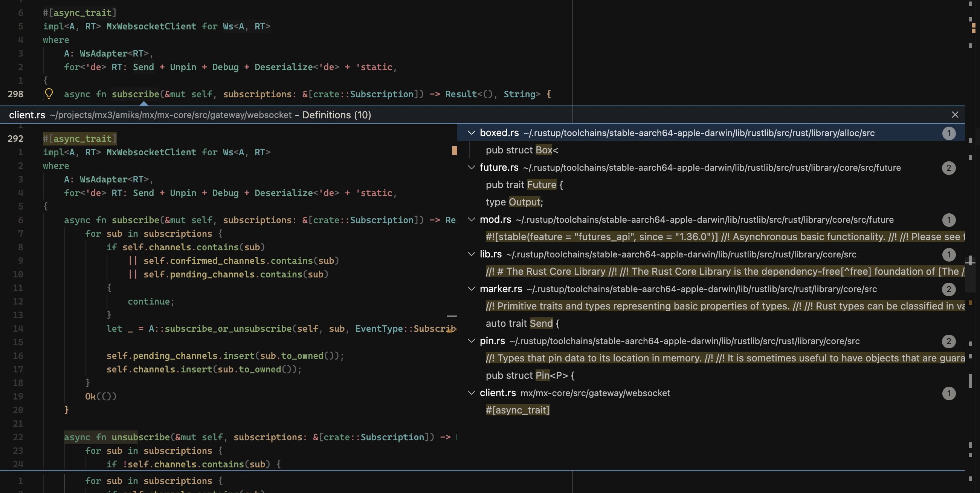Click the unsubscribe function name in peek editor

tap(140, 438)
